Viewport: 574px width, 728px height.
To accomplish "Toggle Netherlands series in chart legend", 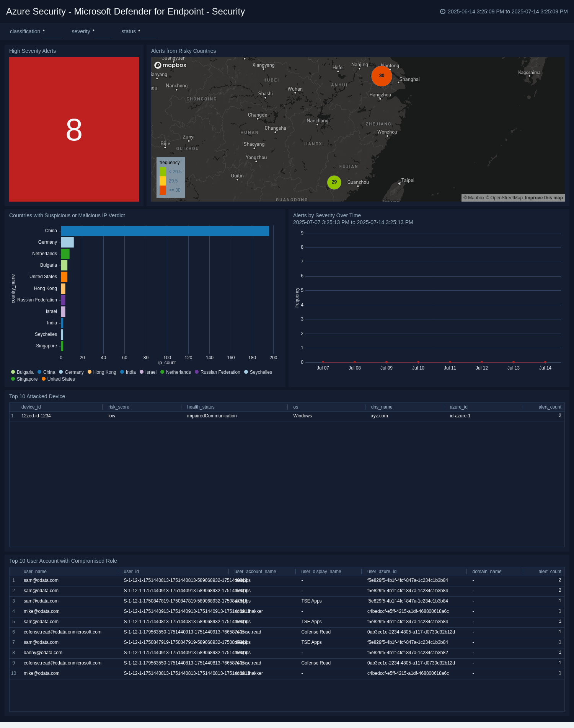I will [176, 372].
